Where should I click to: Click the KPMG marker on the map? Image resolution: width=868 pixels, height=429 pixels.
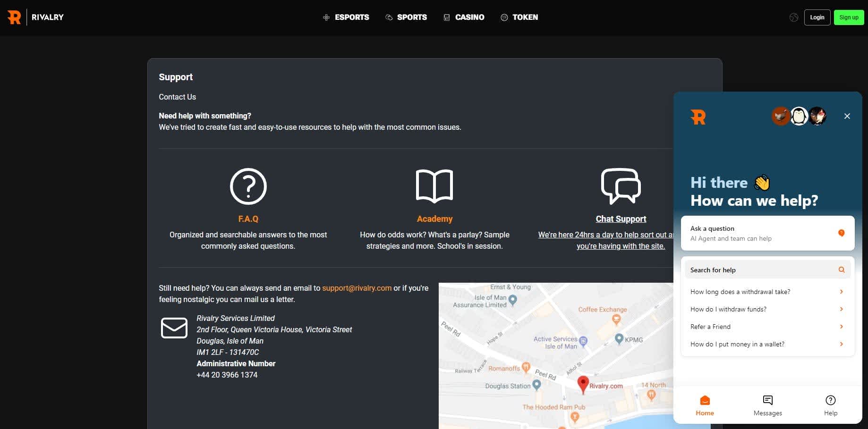point(619,338)
